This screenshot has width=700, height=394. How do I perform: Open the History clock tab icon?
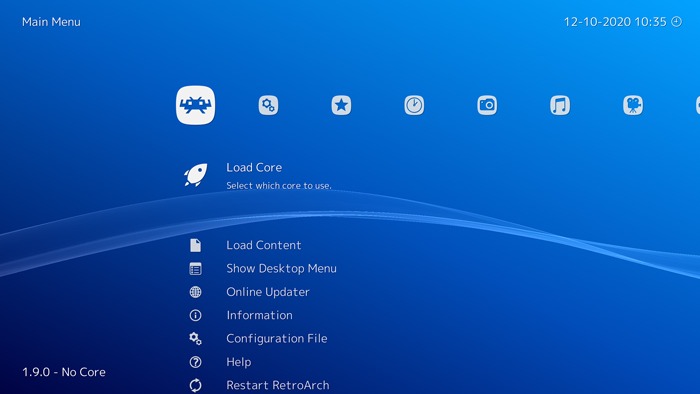414,105
